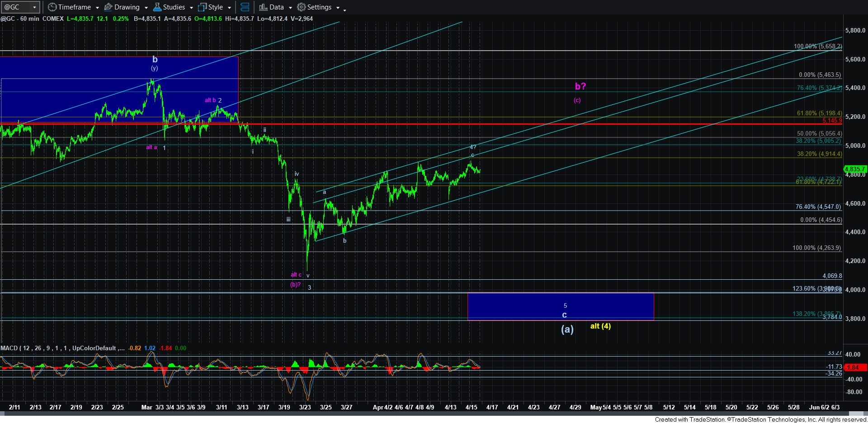This screenshot has width=868, height=423.
Task: Open the toolbar overflow arrow after Settings
Action: 344,9
